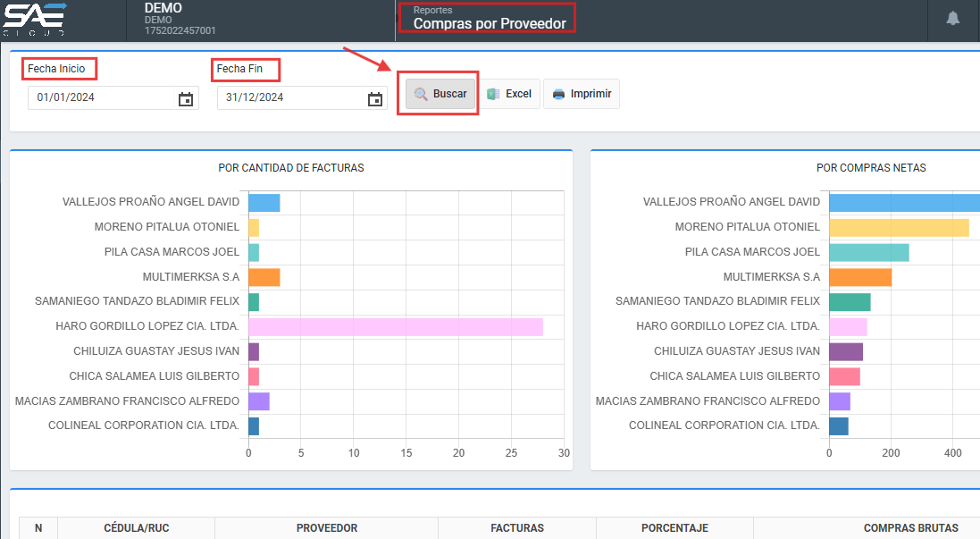The width and height of the screenshot is (980, 539).
Task: Click the Fecha Inicio date field
Action: tap(98, 98)
